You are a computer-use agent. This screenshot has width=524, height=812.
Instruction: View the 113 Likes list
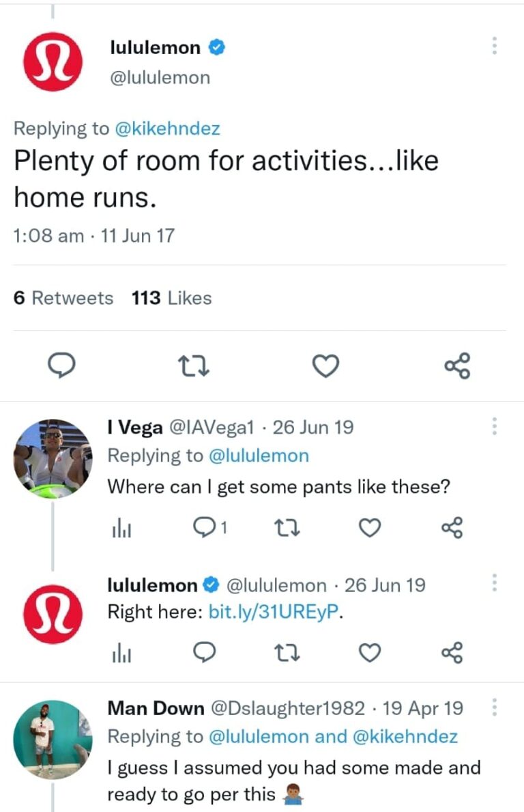click(171, 298)
